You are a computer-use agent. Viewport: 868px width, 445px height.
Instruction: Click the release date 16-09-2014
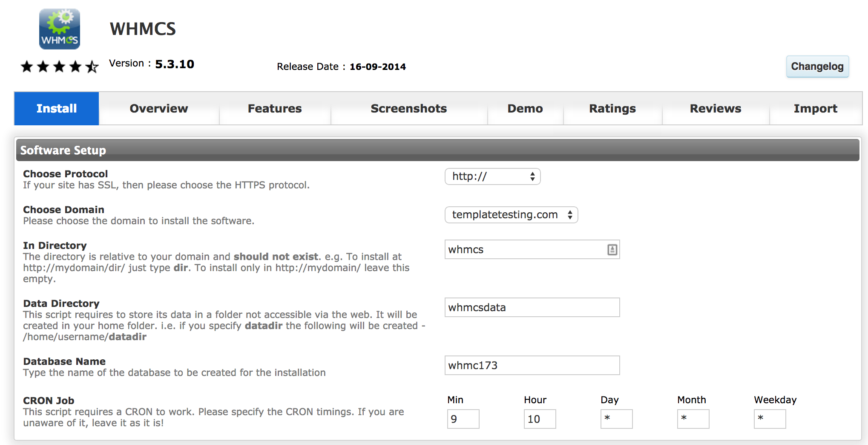point(378,66)
